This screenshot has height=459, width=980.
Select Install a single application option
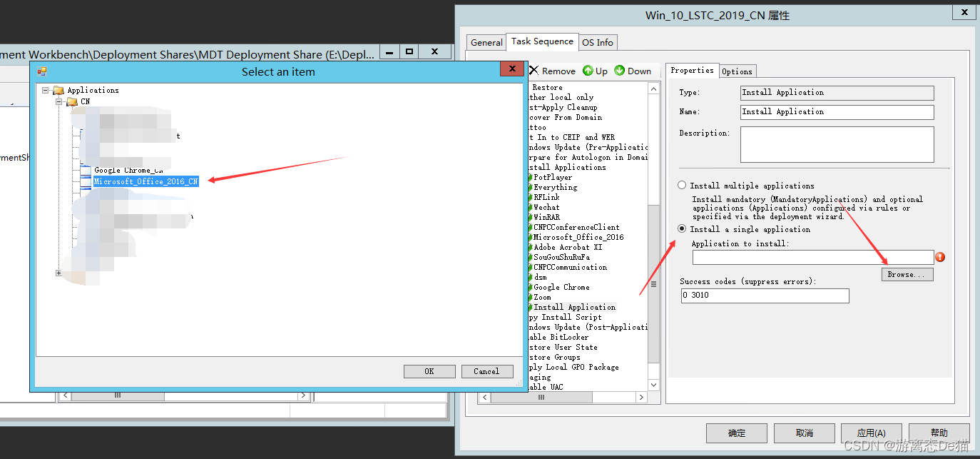coord(681,228)
